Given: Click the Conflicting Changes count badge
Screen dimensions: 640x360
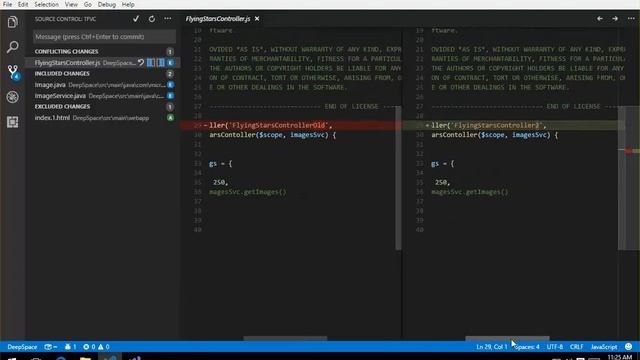Looking at the screenshot, I should coord(170,51).
